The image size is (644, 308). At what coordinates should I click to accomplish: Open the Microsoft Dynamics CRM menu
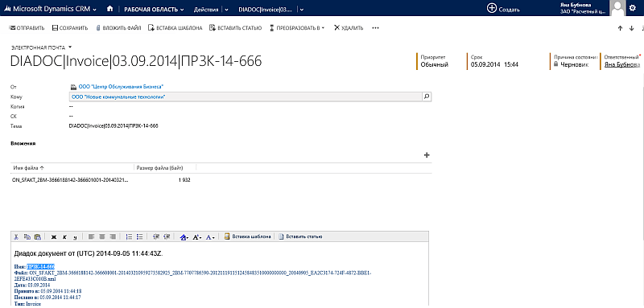(49, 9)
